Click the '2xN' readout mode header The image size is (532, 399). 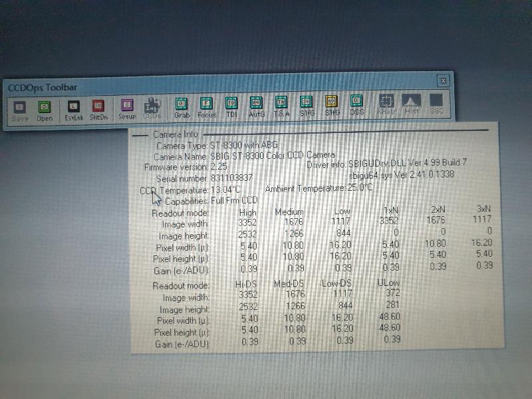(438, 209)
